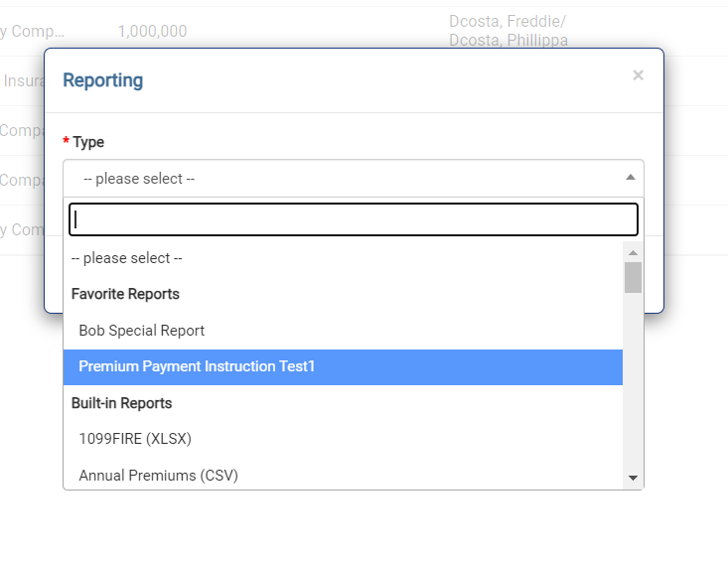Screen dimensions: 728x563
Task: Click the 1,000,000 amount cell
Action: tap(152, 31)
